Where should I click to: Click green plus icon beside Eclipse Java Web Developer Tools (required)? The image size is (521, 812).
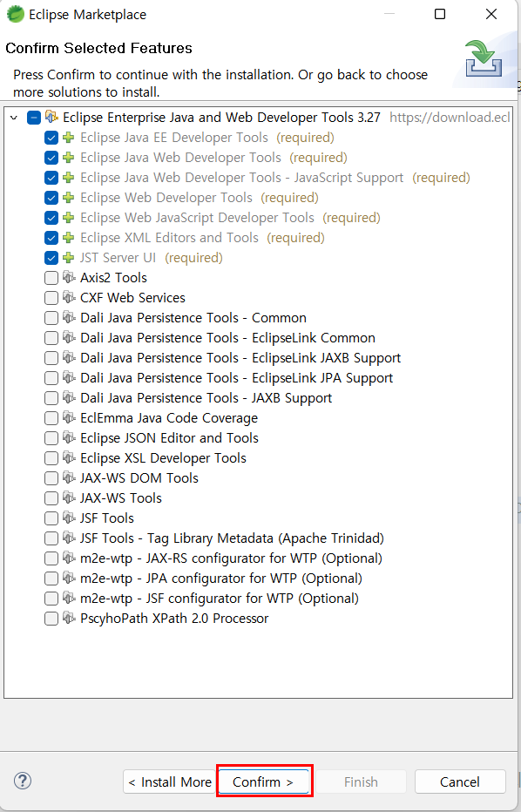[68, 158]
